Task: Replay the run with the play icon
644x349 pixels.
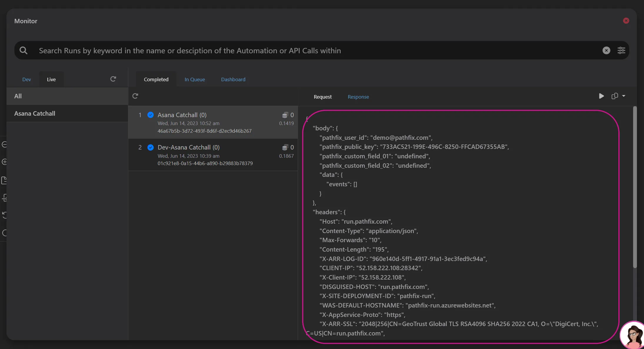Action: (601, 96)
